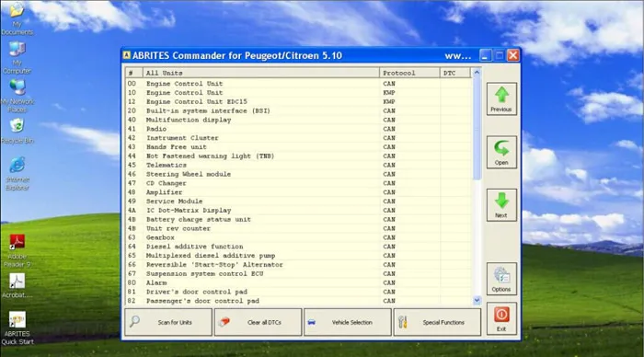This screenshot has height=357, width=644.
Task: Select 'Multiplexed diesel additive pump' row
Action: click(299, 255)
